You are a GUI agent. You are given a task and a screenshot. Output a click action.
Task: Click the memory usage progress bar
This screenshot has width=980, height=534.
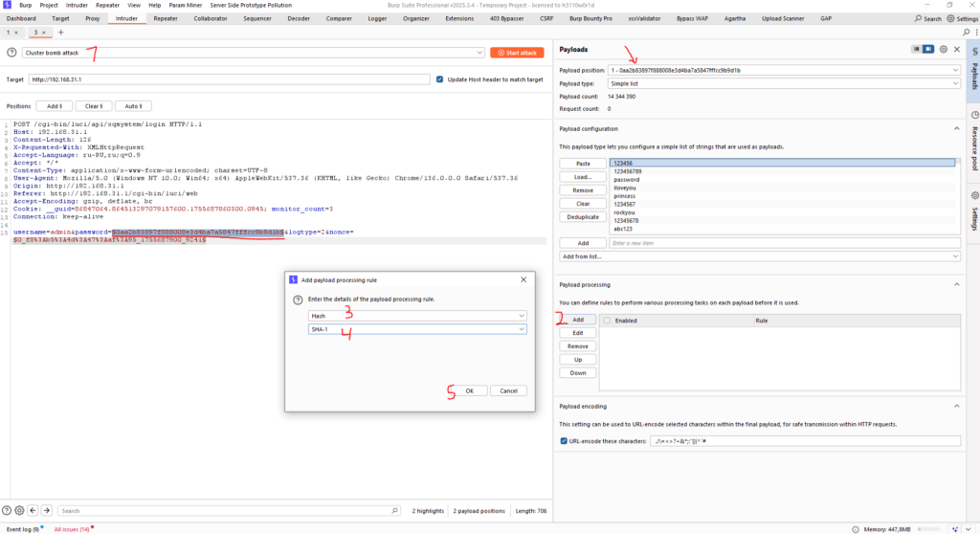[928, 529]
